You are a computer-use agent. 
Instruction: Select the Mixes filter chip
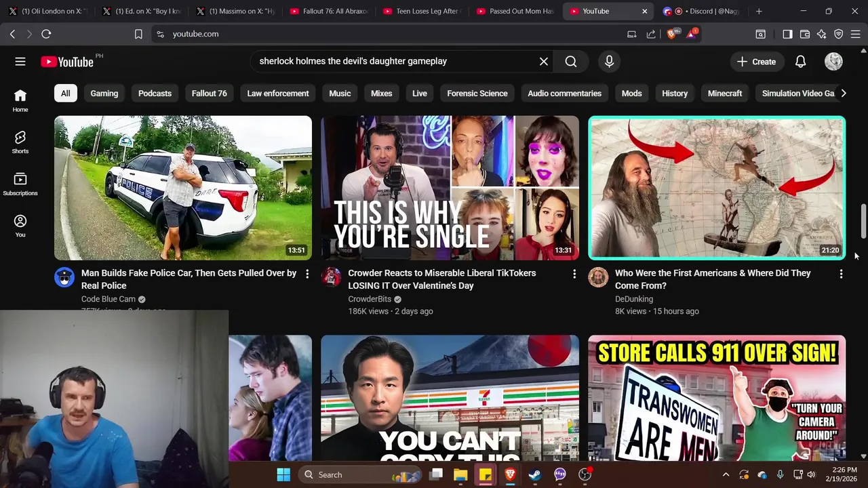[x=381, y=94]
